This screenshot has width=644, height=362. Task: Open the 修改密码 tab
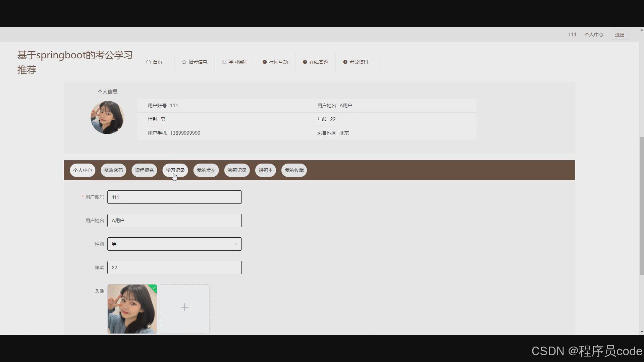tap(113, 170)
